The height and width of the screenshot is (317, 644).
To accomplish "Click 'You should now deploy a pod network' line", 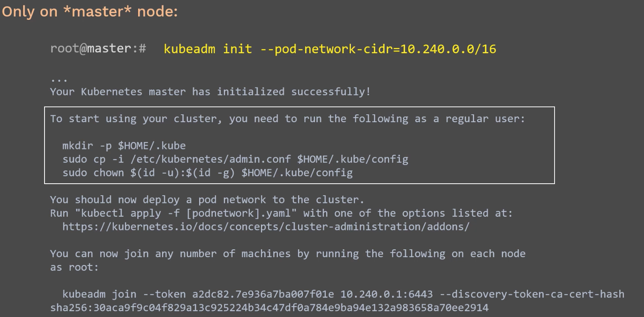I will [207, 200].
